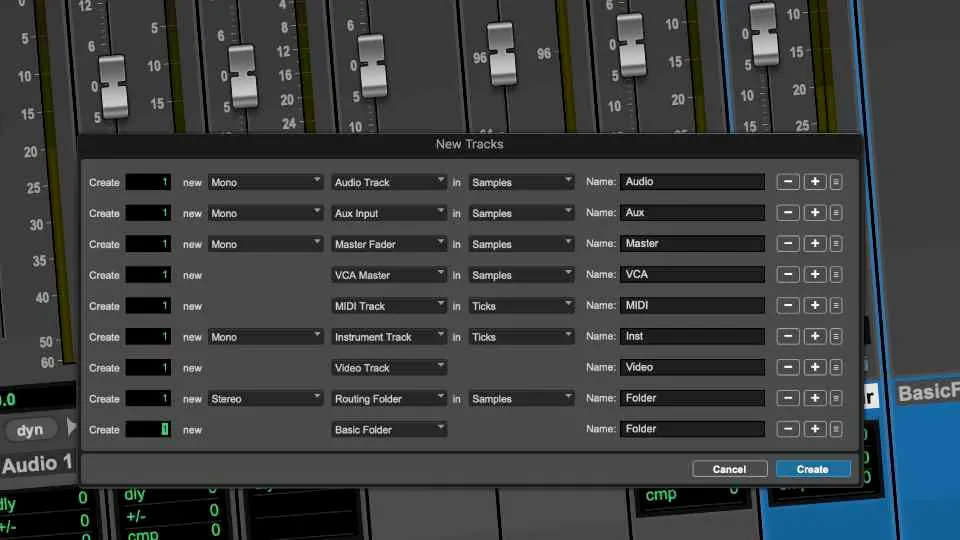Screen dimensions: 960x540
Task: Click the reorder handle on the Instrument Track row
Action: [x=836, y=336]
